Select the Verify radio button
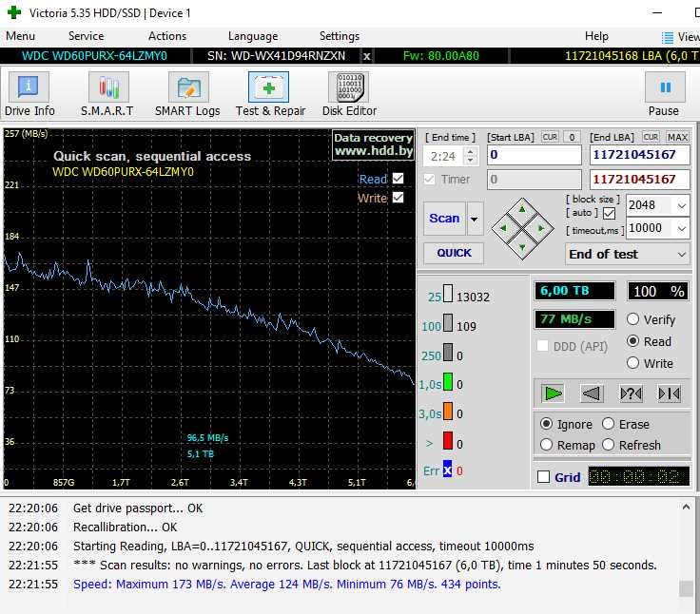Viewport: 700px width, 614px height. tap(633, 319)
